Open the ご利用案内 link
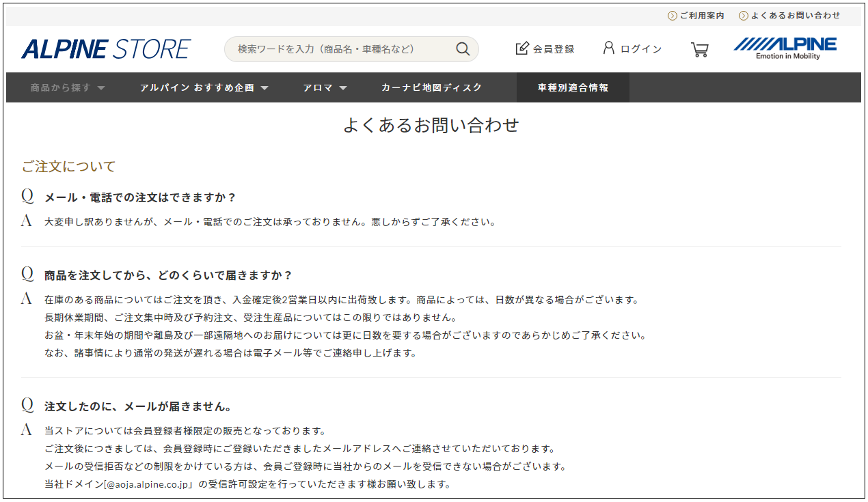This screenshot has width=868, height=502. tap(702, 16)
